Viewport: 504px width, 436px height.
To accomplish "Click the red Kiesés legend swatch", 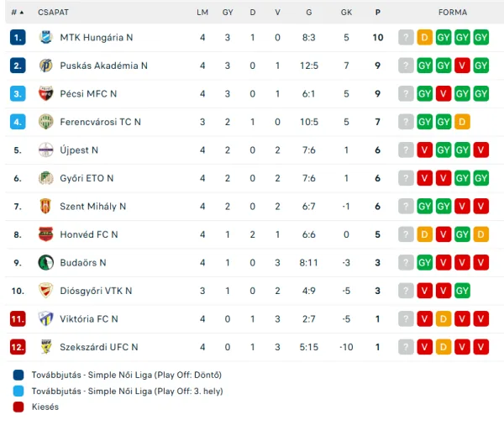I will [x=19, y=407].
